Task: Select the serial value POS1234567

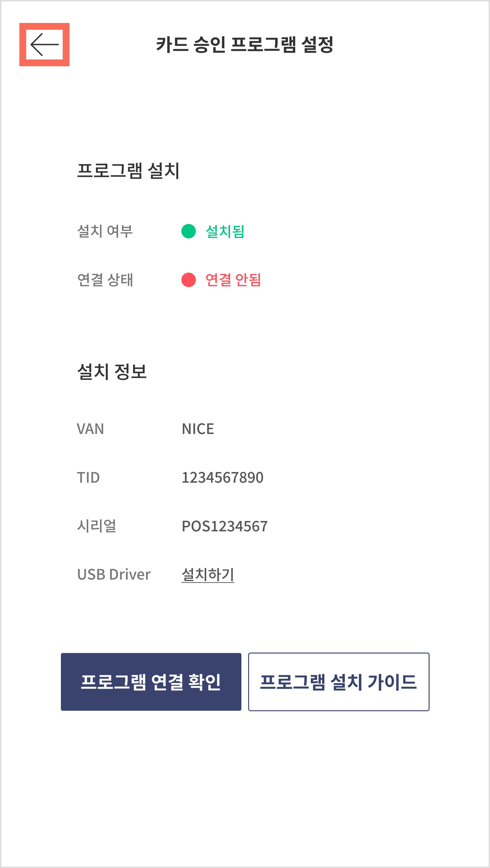Action: (x=225, y=526)
